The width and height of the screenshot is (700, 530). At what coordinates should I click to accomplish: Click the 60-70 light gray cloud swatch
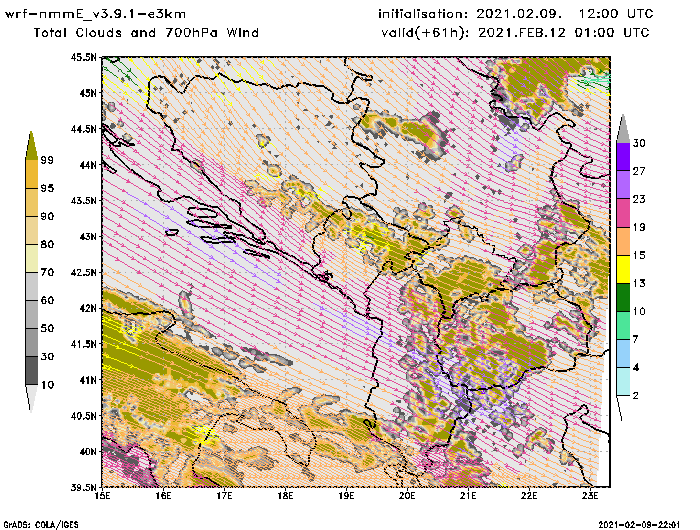[x=32, y=286]
